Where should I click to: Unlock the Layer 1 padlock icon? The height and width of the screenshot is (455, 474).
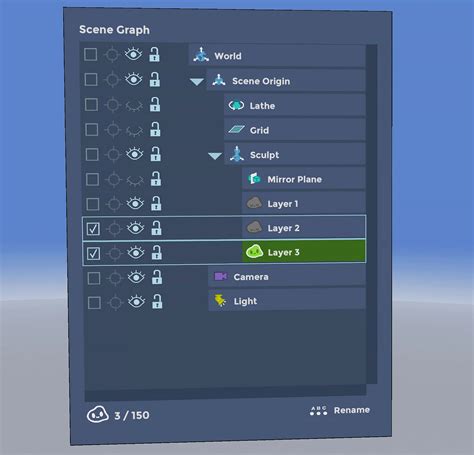tap(156, 203)
